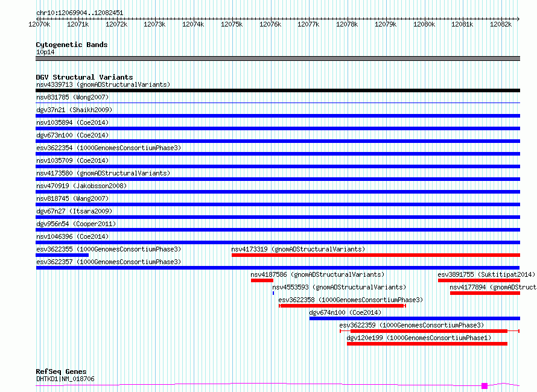Screen dimensions: 537x392
Task: Open the nsv831785 (Wong2007) variant label
Action: click(72, 97)
